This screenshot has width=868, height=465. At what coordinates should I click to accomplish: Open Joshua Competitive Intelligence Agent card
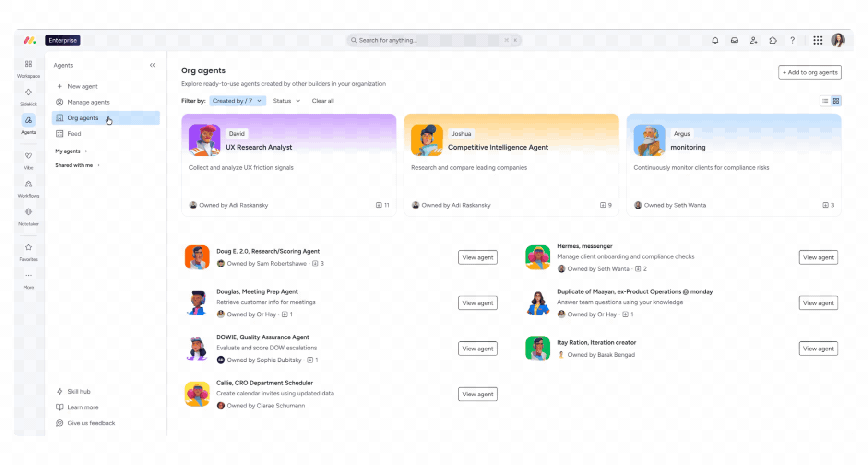tap(511, 165)
